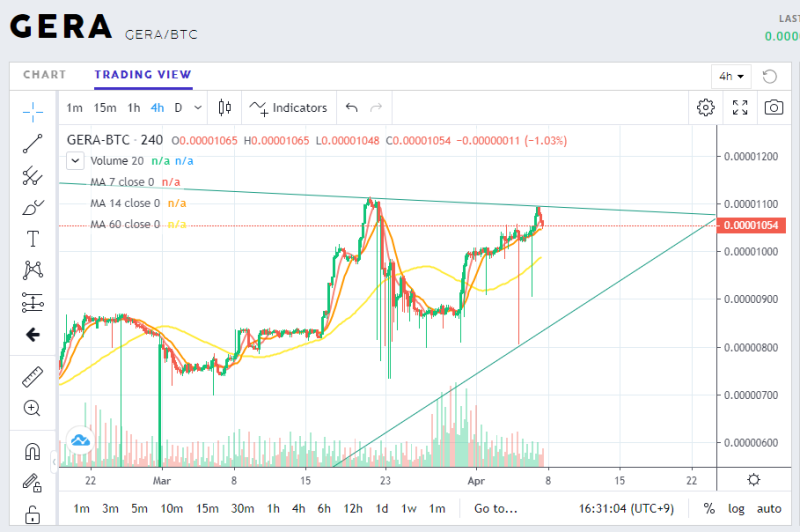Viewport: 800px width, 532px height.
Task: Select 1h interval in top toolbar
Action: pos(134,108)
